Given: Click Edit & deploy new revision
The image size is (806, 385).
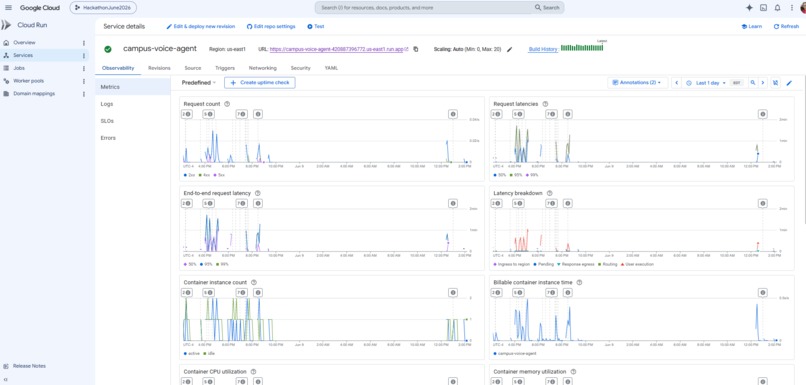Looking at the screenshot, I should click(x=200, y=27).
